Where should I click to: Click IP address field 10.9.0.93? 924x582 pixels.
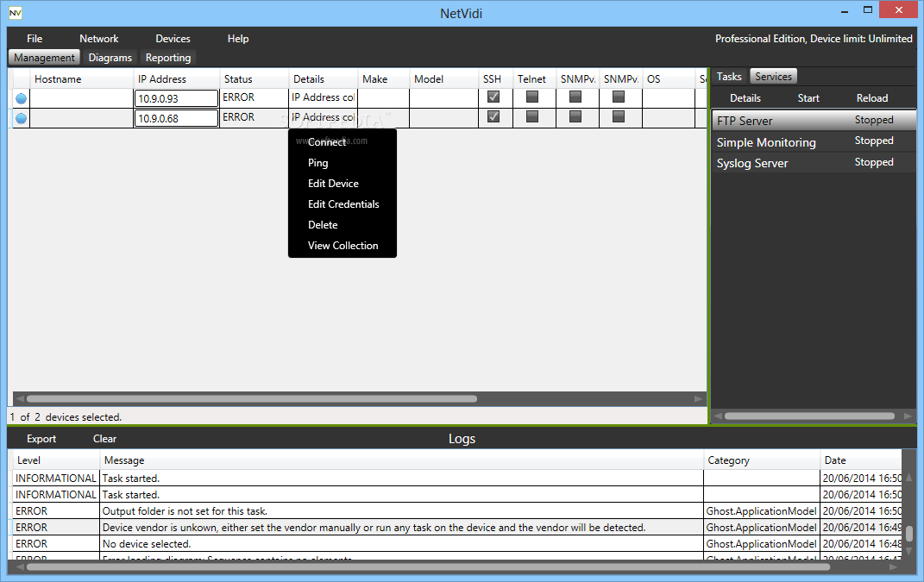click(x=176, y=98)
